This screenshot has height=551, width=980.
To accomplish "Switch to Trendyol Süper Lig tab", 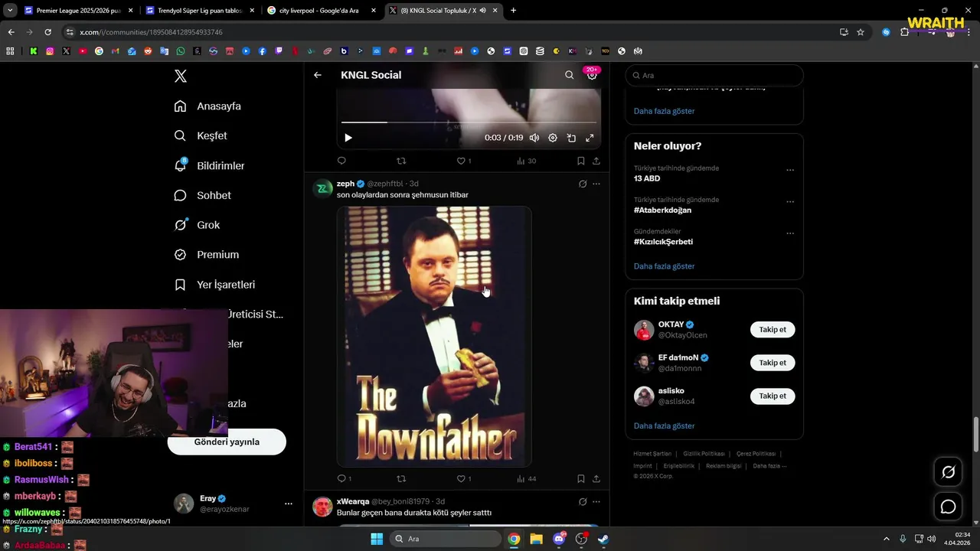I will click(x=199, y=11).
